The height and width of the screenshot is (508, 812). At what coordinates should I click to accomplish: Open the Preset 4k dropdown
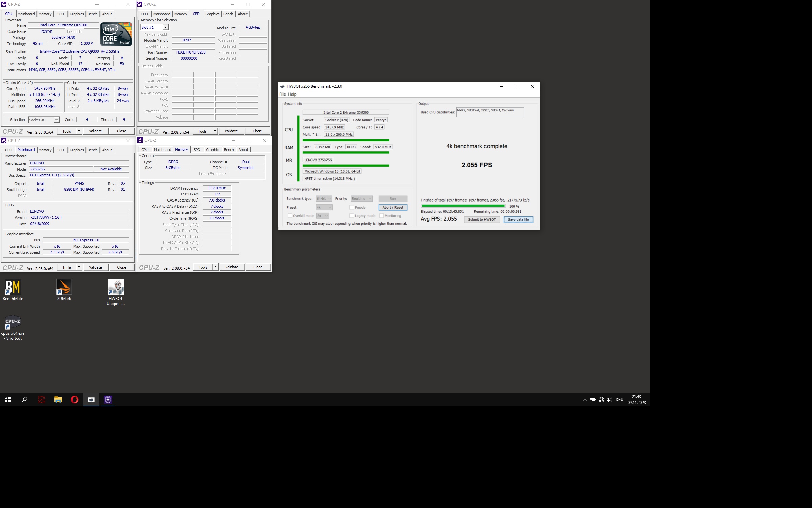click(324, 207)
